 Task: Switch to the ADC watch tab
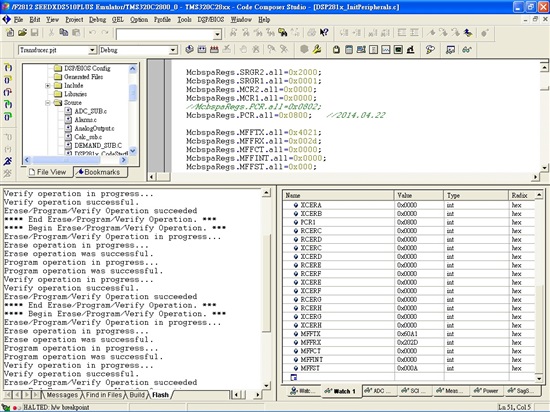[378, 391]
